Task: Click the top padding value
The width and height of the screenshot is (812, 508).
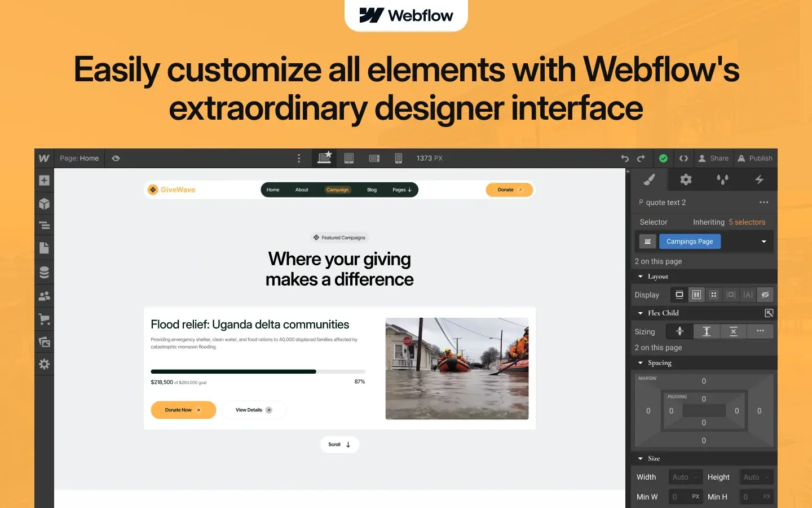Action: (704, 399)
